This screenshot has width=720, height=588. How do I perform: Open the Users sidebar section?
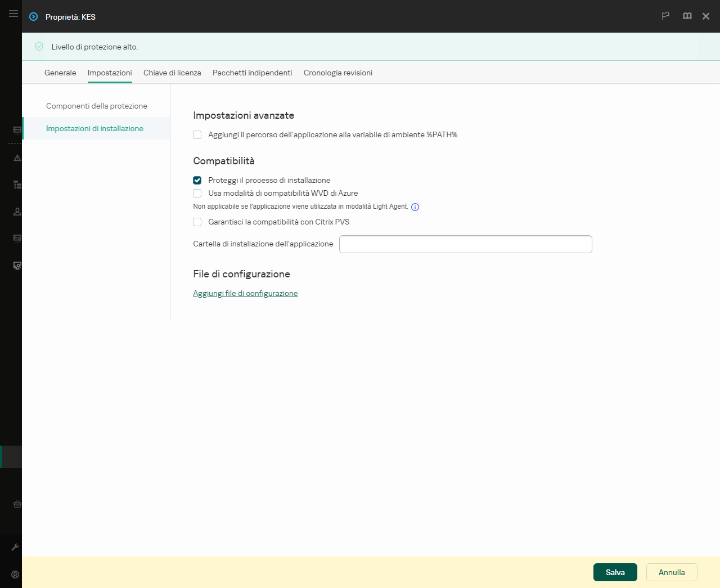tap(16, 211)
